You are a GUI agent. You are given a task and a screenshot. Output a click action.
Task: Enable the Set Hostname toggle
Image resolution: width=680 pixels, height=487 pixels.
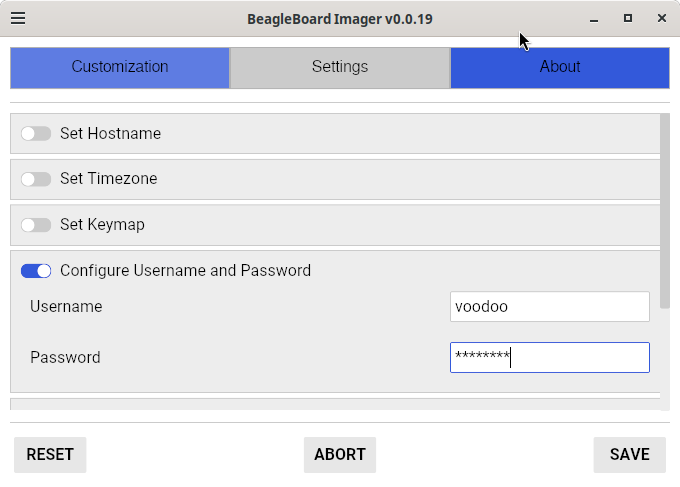tap(36, 133)
